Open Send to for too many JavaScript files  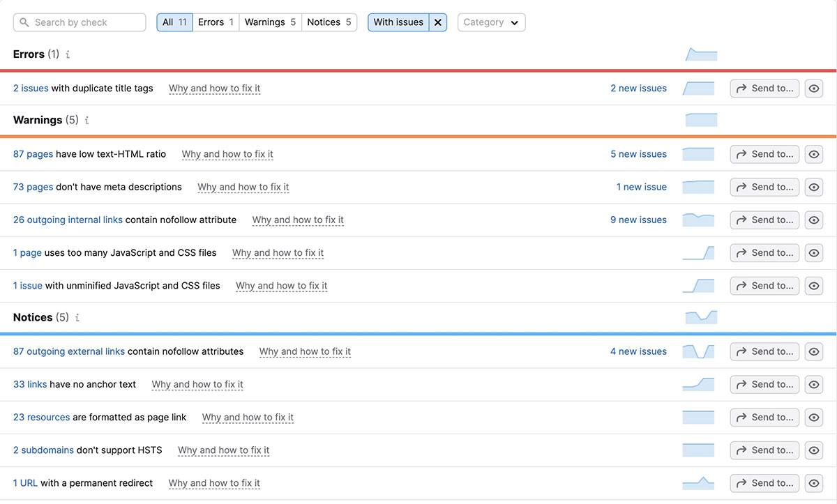click(764, 252)
